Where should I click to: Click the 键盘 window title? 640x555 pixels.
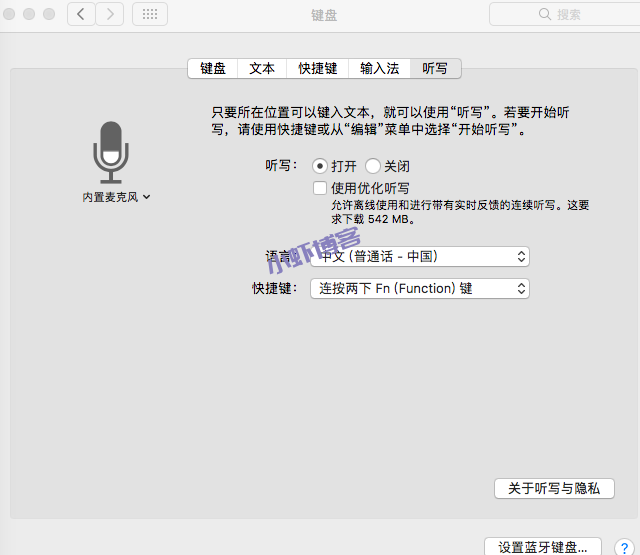(x=324, y=15)
